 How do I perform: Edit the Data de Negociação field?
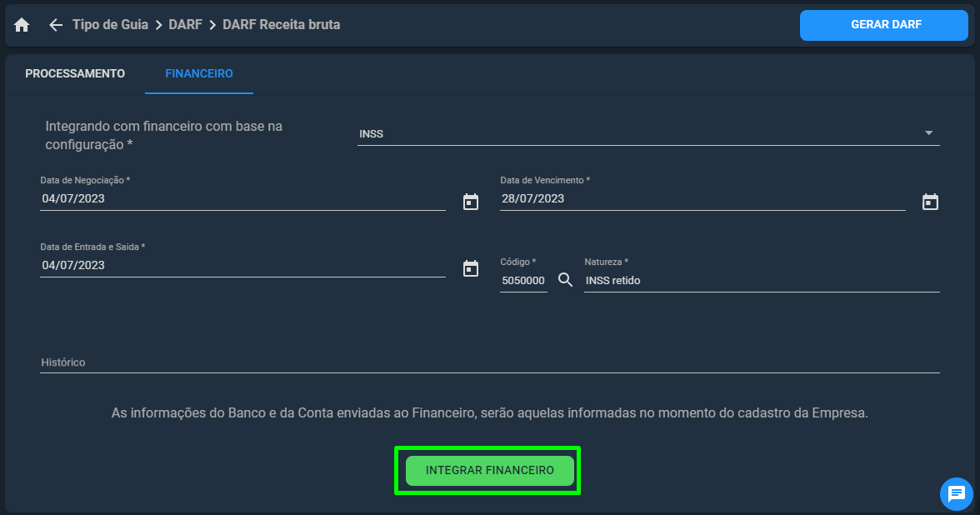coord(242,198)
